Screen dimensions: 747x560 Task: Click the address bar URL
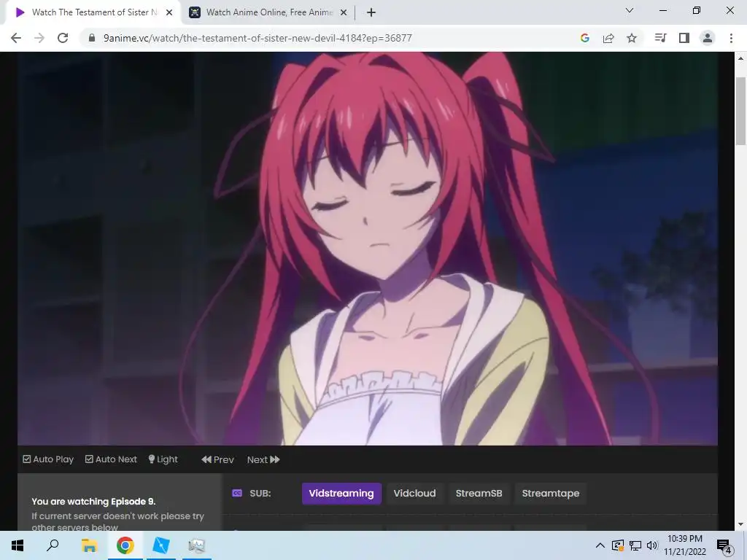(258, 38)
